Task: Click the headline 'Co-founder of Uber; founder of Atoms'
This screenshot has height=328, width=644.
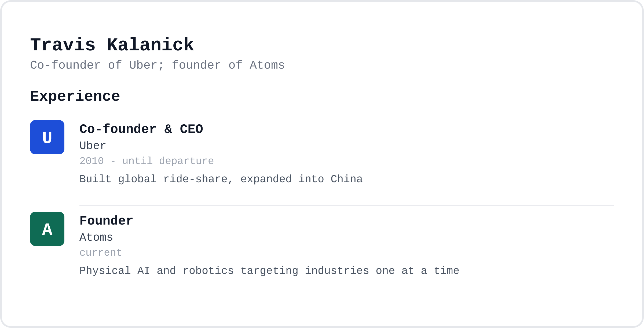Action: [158, 65]
